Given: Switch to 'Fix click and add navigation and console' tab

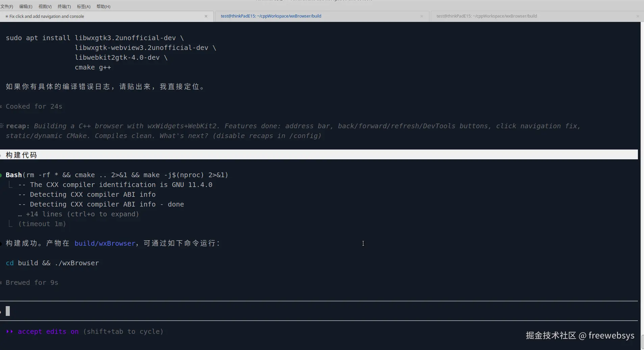Looking at the screenshot, I should [x=107, y=16].
